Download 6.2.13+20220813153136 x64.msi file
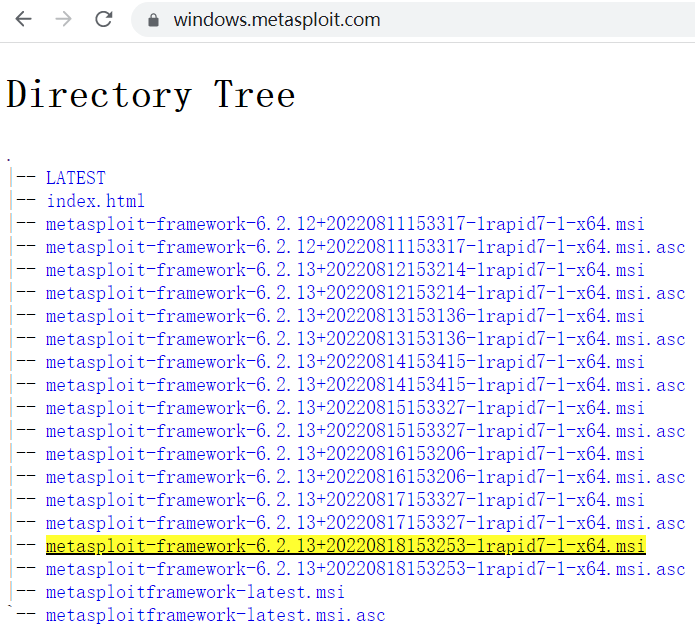Image resolution: width=695 pixels, height=636 pixels. click(x=345, y=316)
